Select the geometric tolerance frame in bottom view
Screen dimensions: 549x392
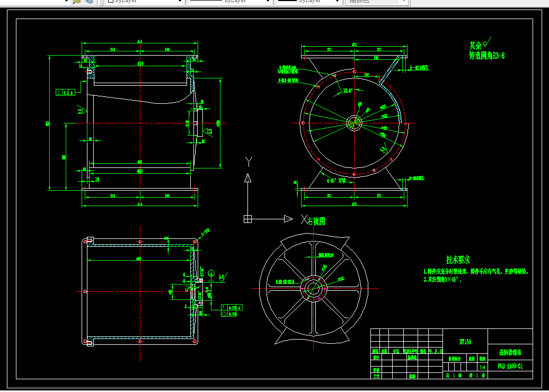pos(232,311)
